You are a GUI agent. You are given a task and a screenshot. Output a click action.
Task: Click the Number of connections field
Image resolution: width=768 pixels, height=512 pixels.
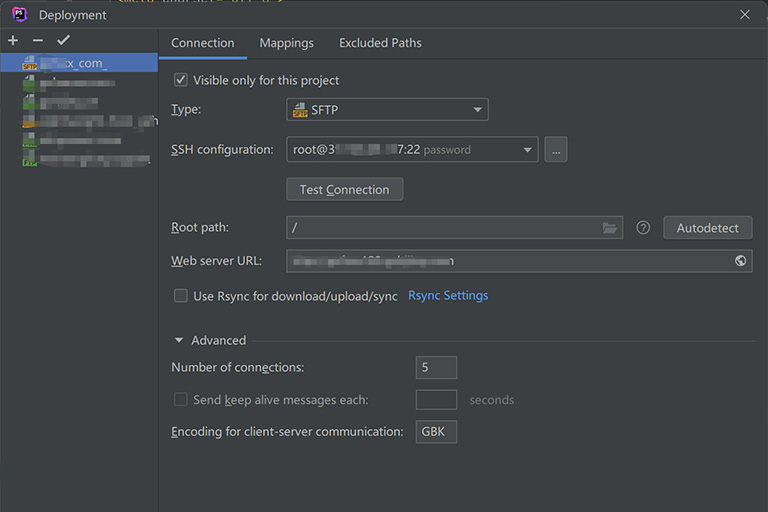point(436,367)
